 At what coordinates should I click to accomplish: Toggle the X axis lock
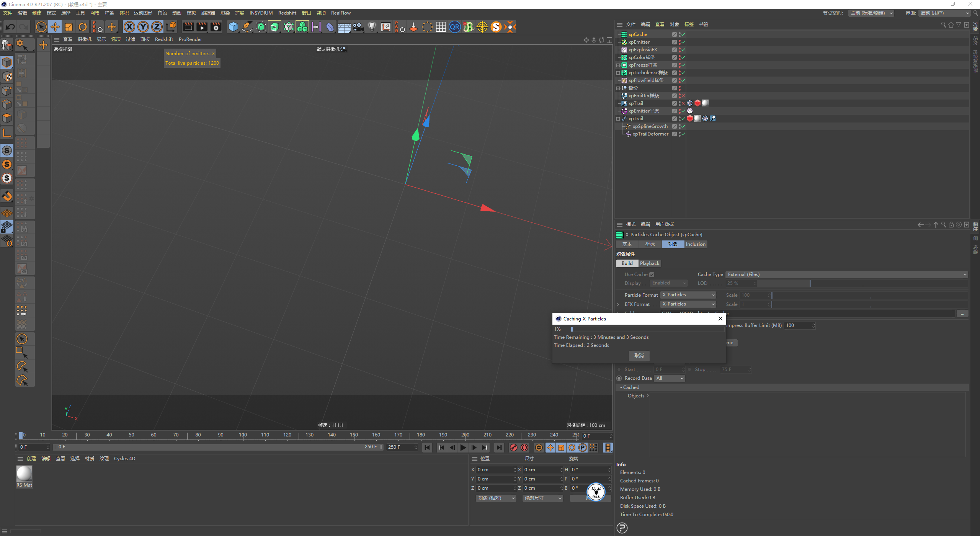pos(129,27)
